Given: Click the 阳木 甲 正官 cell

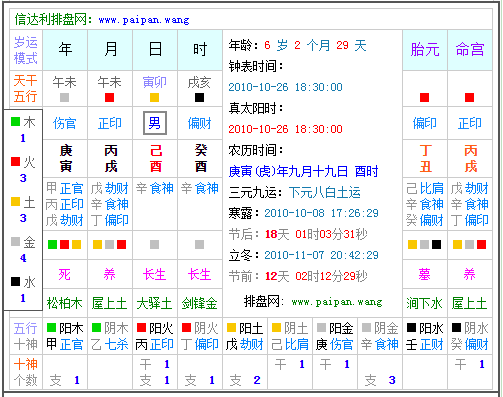Looking at the screenshot, I should pos(65,336).
